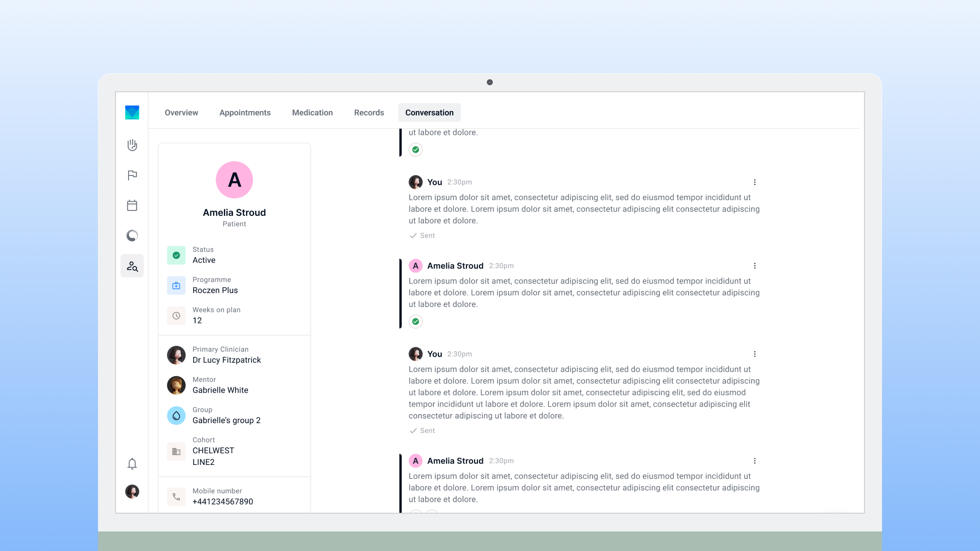The height and width of the screenshot is (551, 980).
Task: Click the circular progress icon in sidebar
Action: tap(132, 235)
